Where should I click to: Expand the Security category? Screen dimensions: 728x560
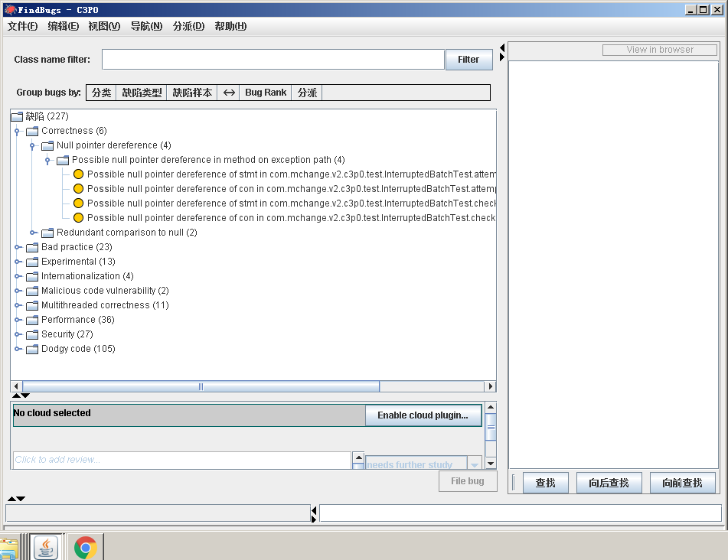[x=18, y=334]
